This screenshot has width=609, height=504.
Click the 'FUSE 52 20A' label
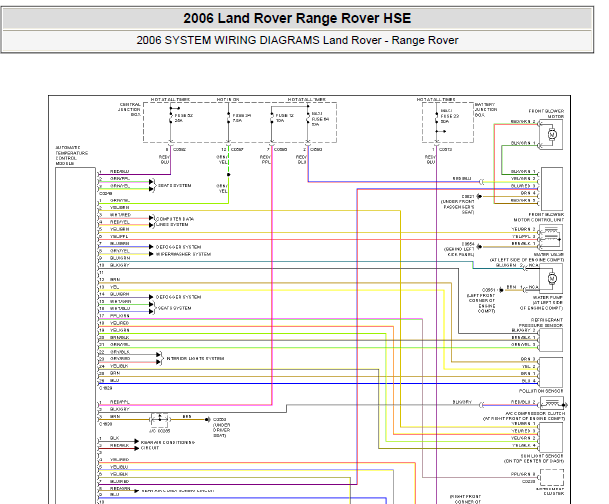coord(184,118)
